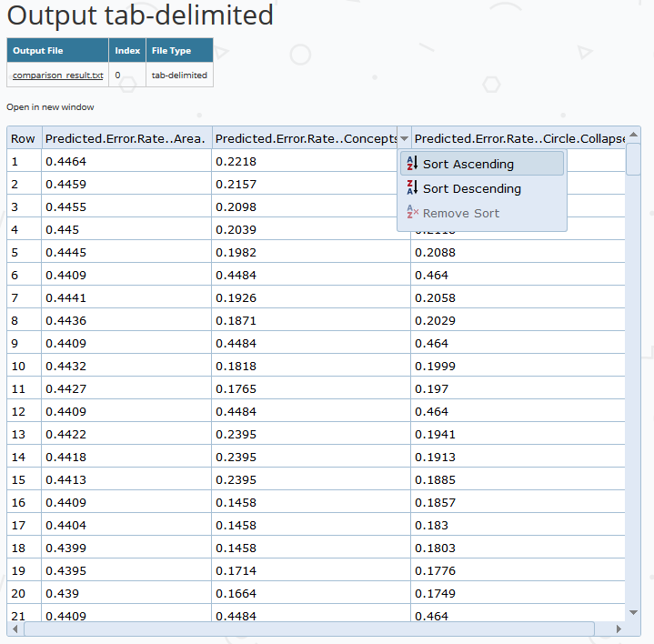Select Concepts cell 0.1458 in row 16
654x644 pixels.
click(311, 502)
